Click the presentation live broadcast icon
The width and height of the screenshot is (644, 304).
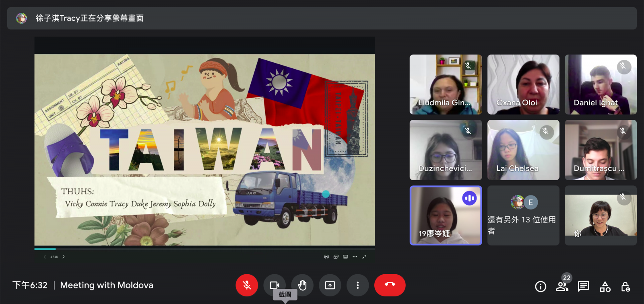tap(326, 257)
